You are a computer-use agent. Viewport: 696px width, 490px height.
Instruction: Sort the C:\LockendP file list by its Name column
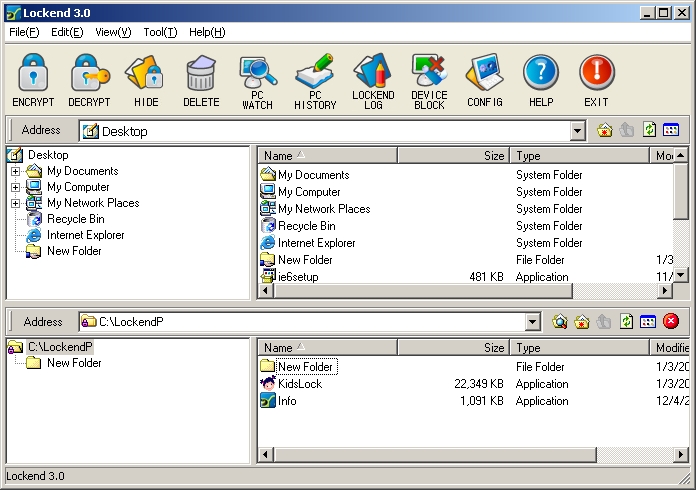click(327, 348)
